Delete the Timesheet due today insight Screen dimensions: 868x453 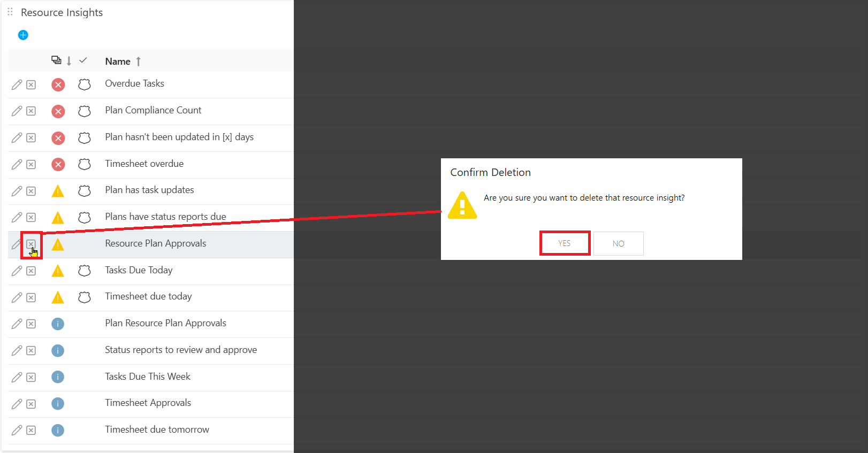[31, 297]
